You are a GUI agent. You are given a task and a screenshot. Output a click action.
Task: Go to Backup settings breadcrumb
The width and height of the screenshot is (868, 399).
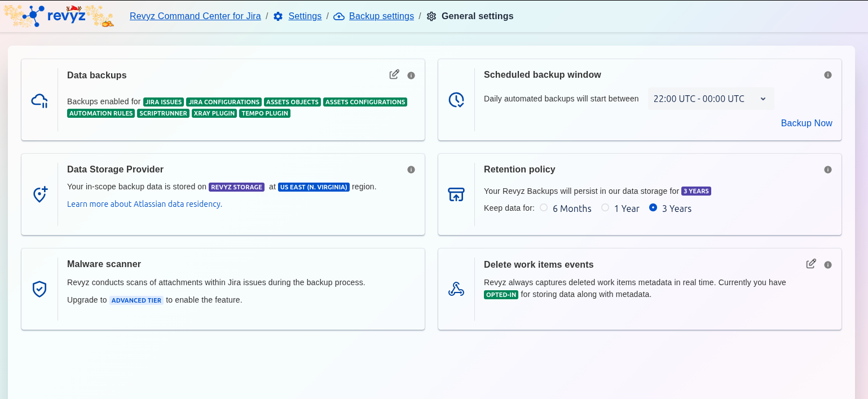(381, 16)
